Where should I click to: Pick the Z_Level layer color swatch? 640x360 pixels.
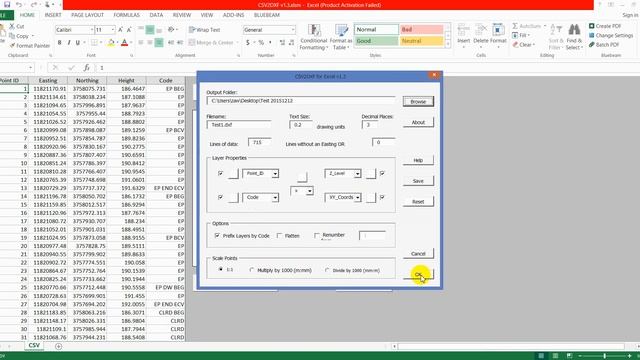(x=371, y=174)
